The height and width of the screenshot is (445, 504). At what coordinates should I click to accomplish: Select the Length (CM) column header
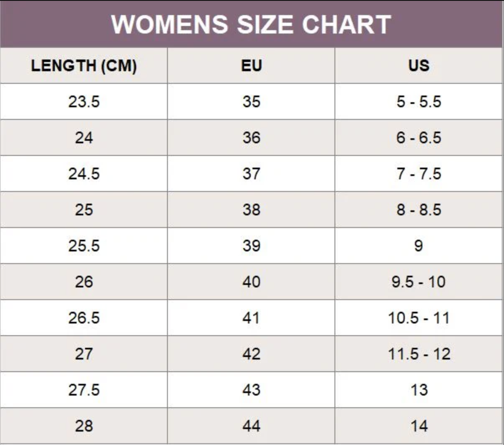[84, 66]
